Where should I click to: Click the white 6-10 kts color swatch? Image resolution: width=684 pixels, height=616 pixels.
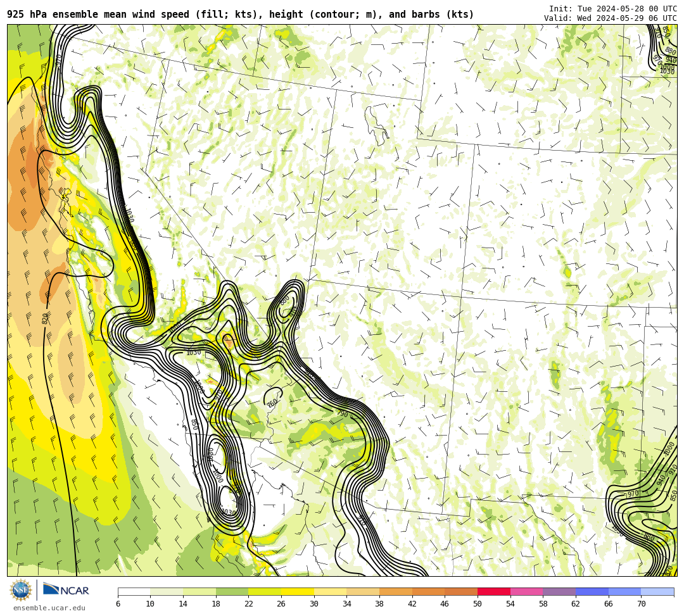tap(134, 591)
